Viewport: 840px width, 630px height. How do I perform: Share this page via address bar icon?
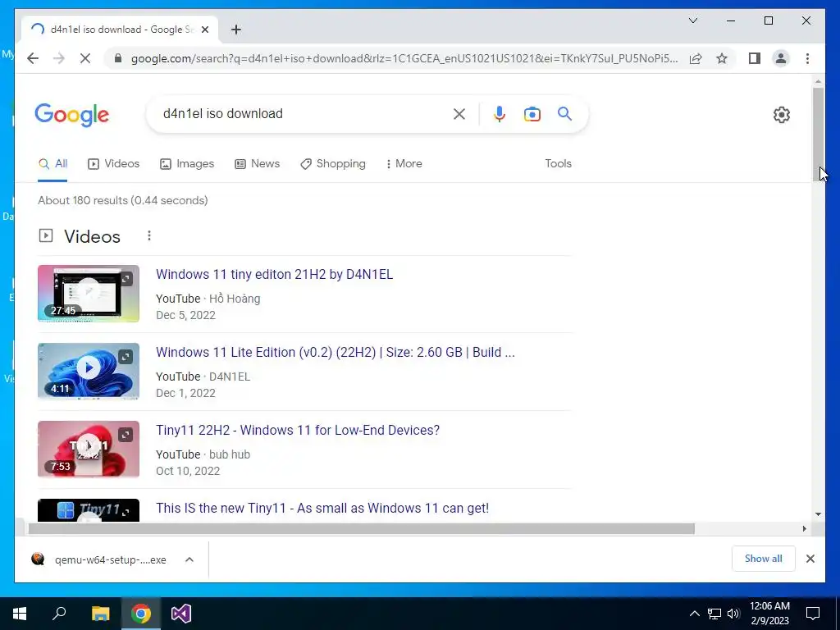(696, 58)
